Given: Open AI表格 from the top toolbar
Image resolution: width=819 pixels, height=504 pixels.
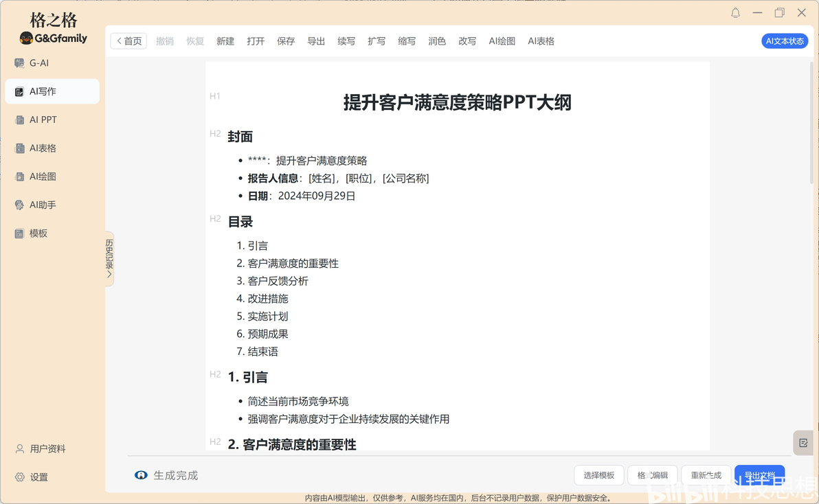Looking at the screenshot, I should coord(541,41).
